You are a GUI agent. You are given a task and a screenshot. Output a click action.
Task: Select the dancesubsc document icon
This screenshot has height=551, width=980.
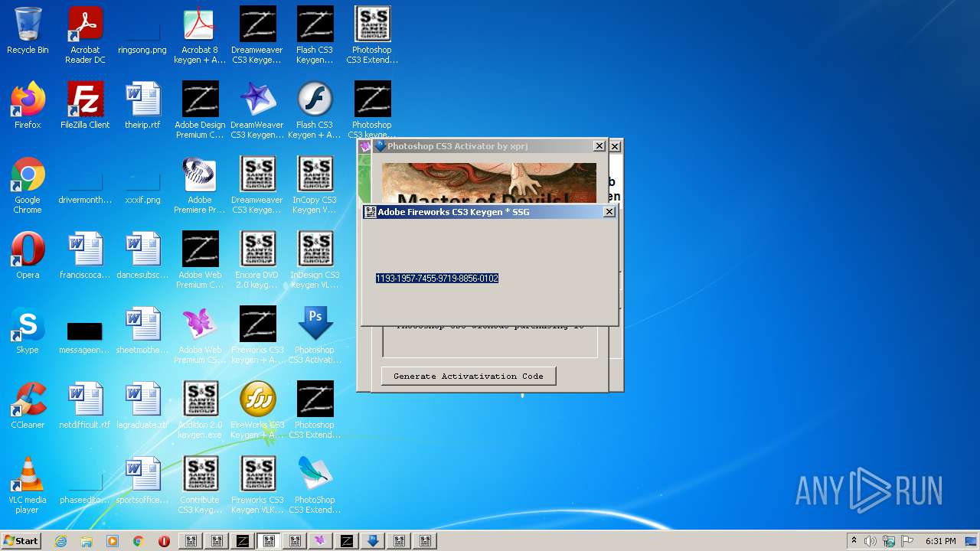(142, 256)
